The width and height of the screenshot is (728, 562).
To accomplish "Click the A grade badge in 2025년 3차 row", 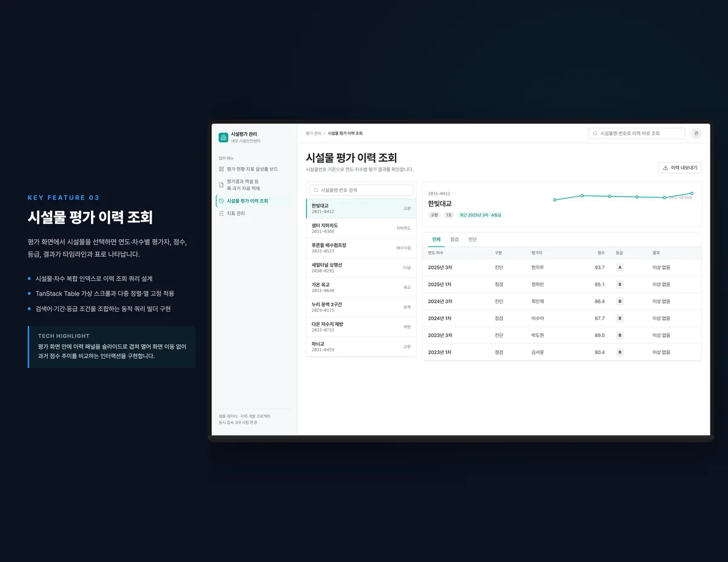I will coord(619,268).
